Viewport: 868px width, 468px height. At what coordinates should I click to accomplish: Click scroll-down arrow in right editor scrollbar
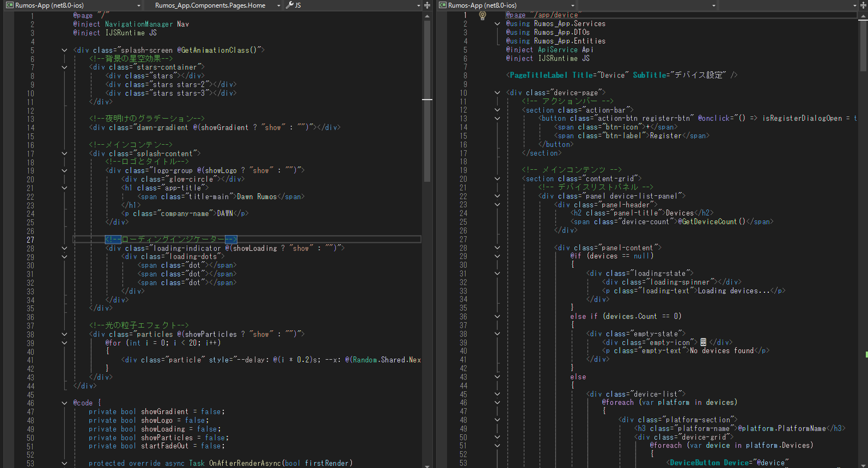point(863,465)
